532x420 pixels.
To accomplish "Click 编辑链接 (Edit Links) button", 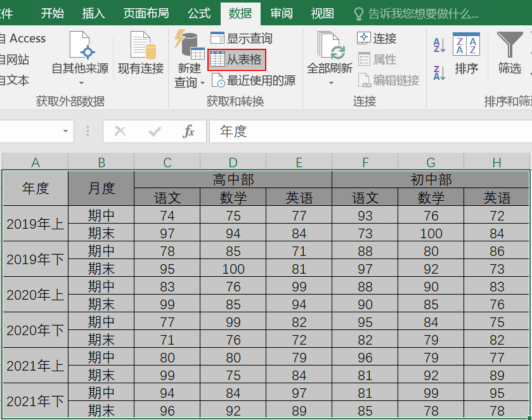I will pos(389,80).
